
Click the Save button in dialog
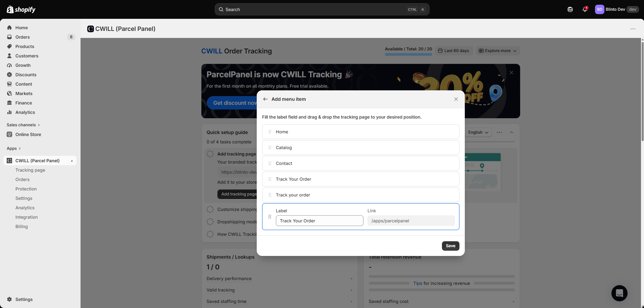450,246
